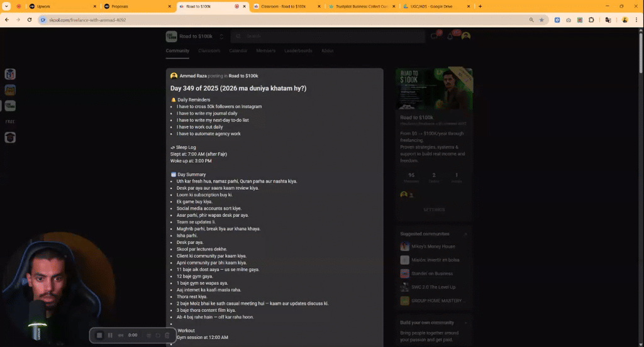Open first community icon in left sidebar
The width and height of the screenshot is (644, 347).
[10, 74]
